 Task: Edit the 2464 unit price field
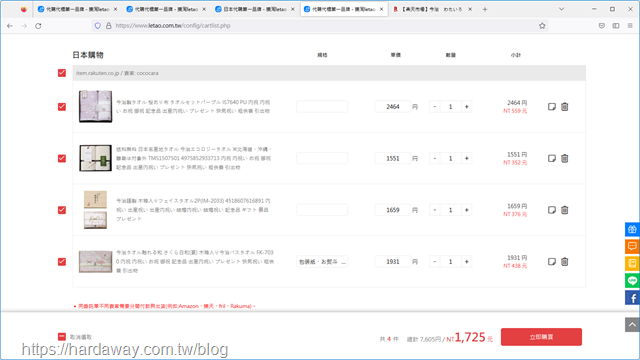[393, 107]
